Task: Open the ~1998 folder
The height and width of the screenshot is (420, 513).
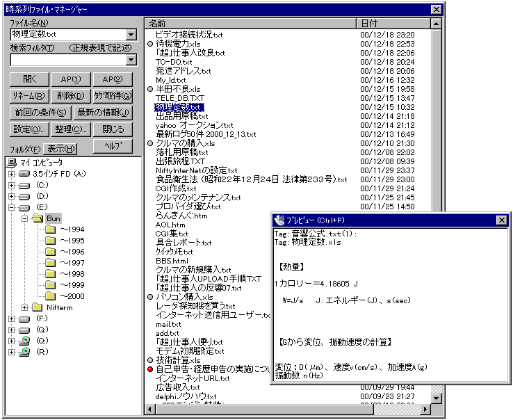Action: click(50, 274)
